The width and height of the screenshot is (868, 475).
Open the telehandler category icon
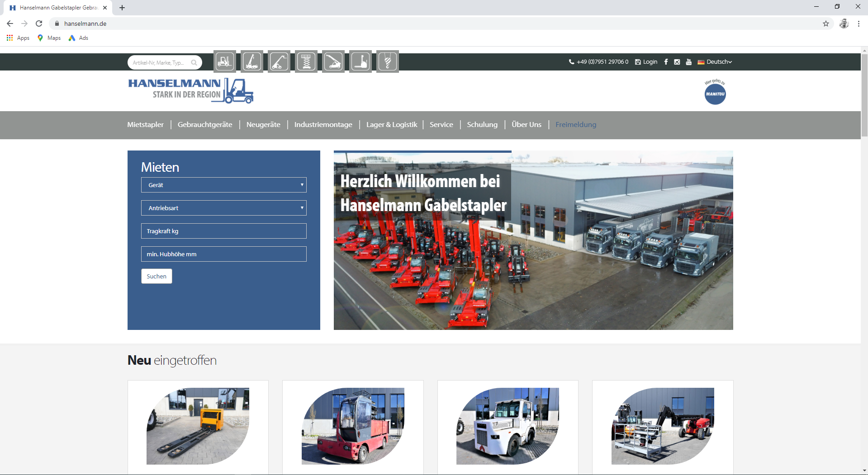point(279,61)
